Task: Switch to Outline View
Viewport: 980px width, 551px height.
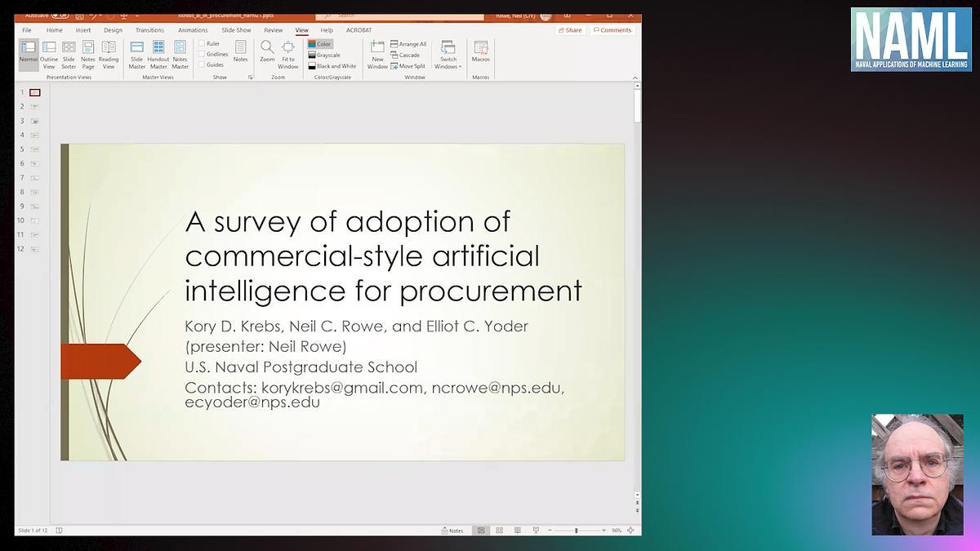Action: [49, 55]
